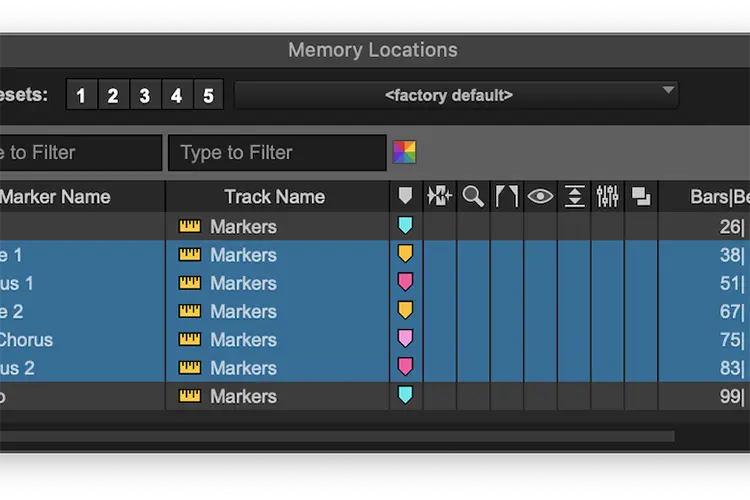750x500 pixels.
Task: Click the Track Name column header
Action: coord(277,197)
